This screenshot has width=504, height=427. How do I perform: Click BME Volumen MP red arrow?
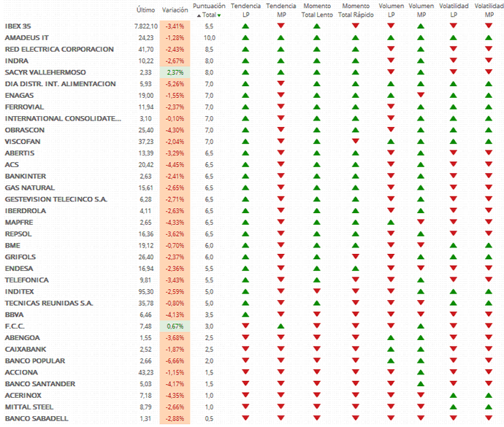pos(421,245)
